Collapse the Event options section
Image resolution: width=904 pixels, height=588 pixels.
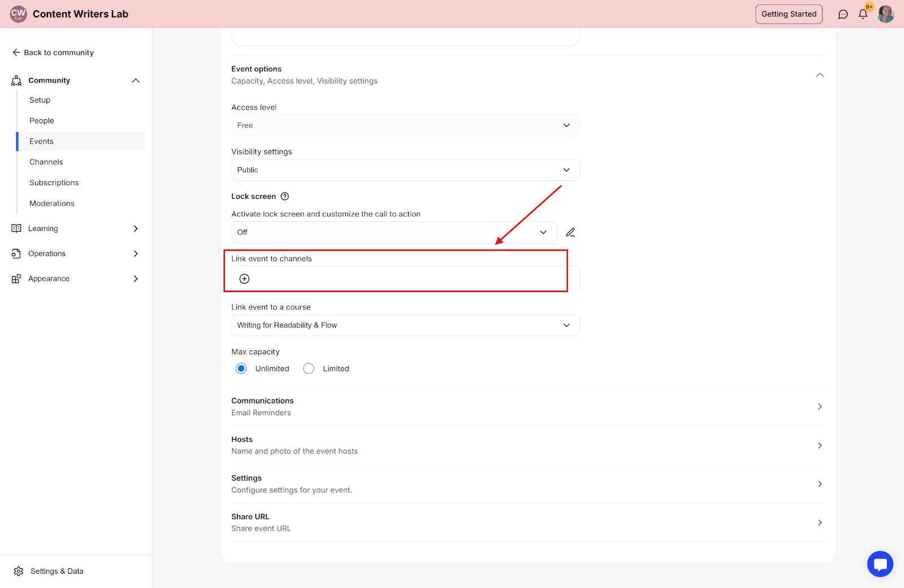coord(820,75)
